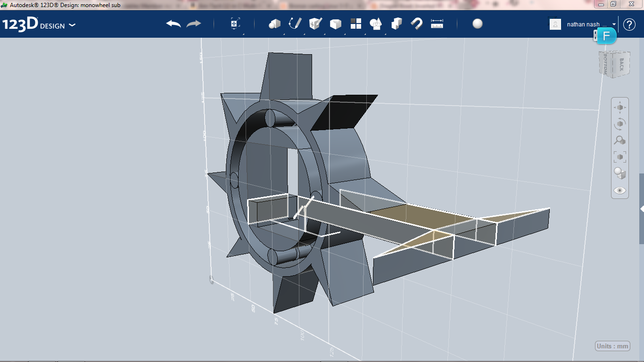Open the 123D Design application menu
Screen dimensions: 644x362
39,25
